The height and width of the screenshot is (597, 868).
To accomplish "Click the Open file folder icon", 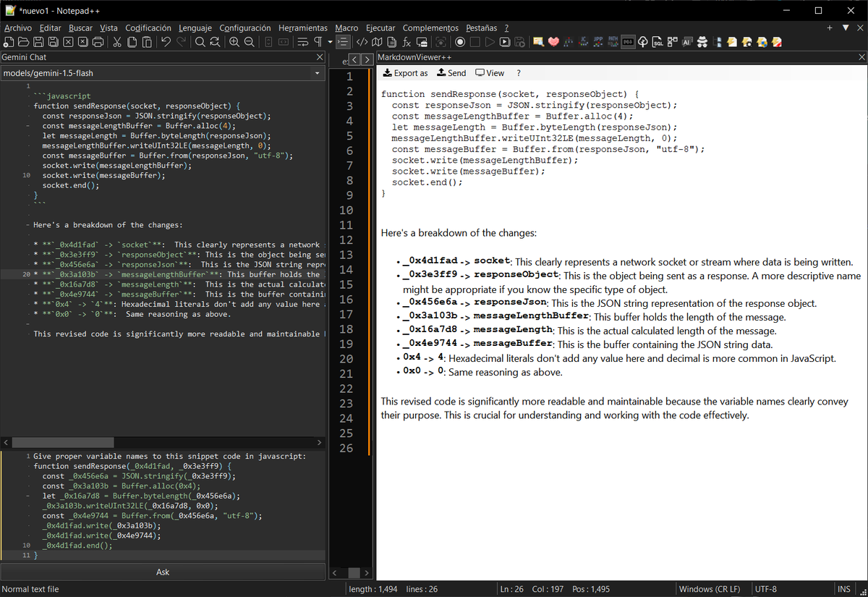I will (23, 42).
